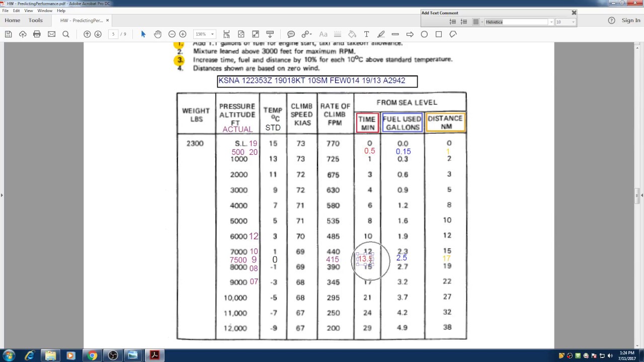
Task: Click the KSNA METAR text box
Action: point(317,81)
